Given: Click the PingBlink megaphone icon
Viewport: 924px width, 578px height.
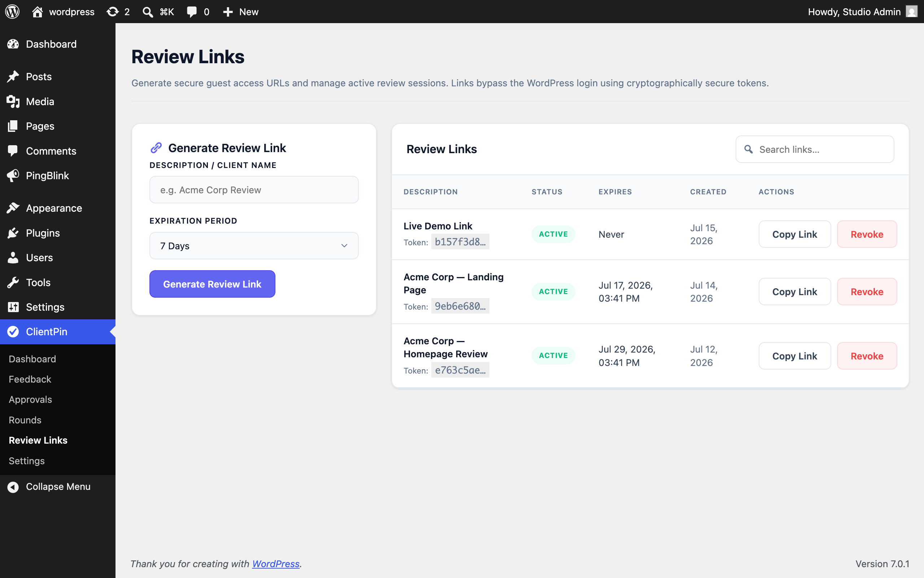Looking at the screenshot, I should [13, 176].
